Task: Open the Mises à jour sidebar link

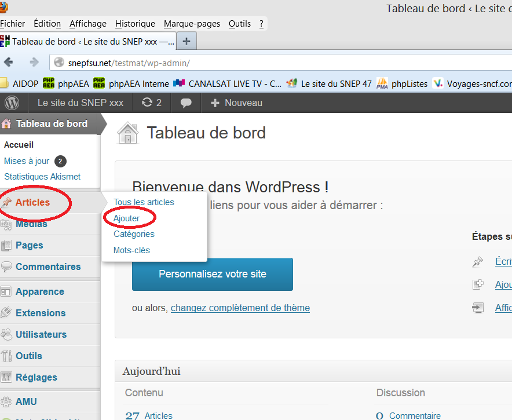Action: 27,161
